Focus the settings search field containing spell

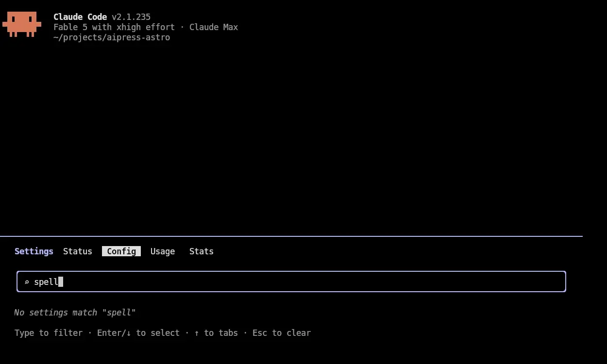(291, 281)
